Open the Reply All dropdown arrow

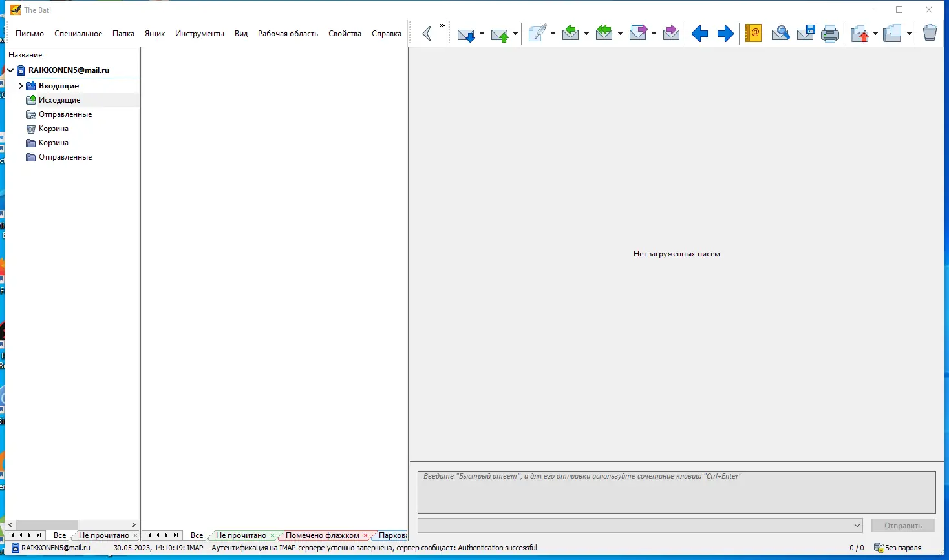(620, 34)
